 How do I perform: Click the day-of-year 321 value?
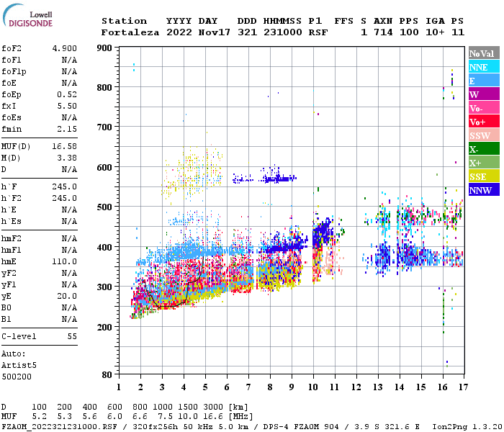tap(247, 32)
